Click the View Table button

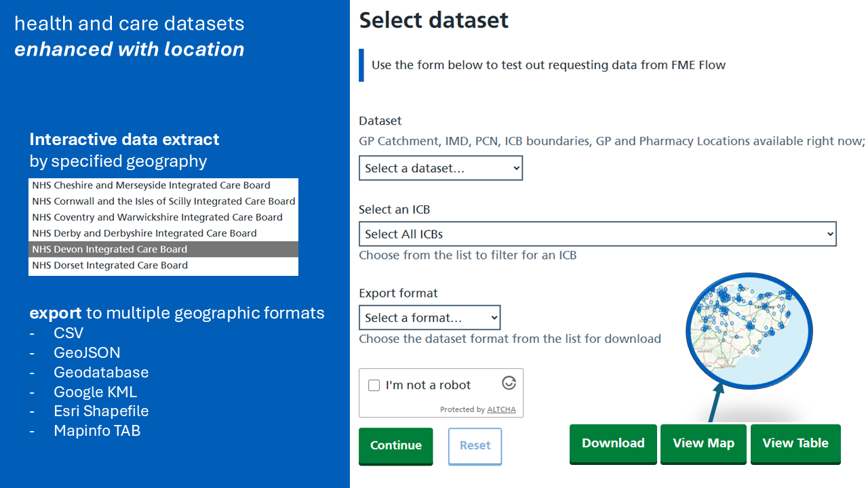pyautogui.click(x=795, y=443)
